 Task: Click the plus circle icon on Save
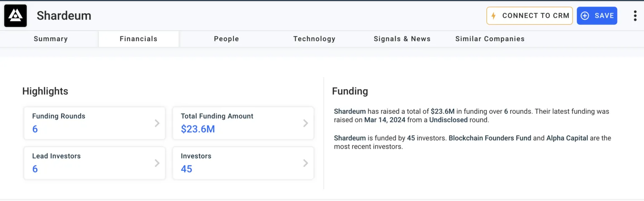click(x=585, y=16)
